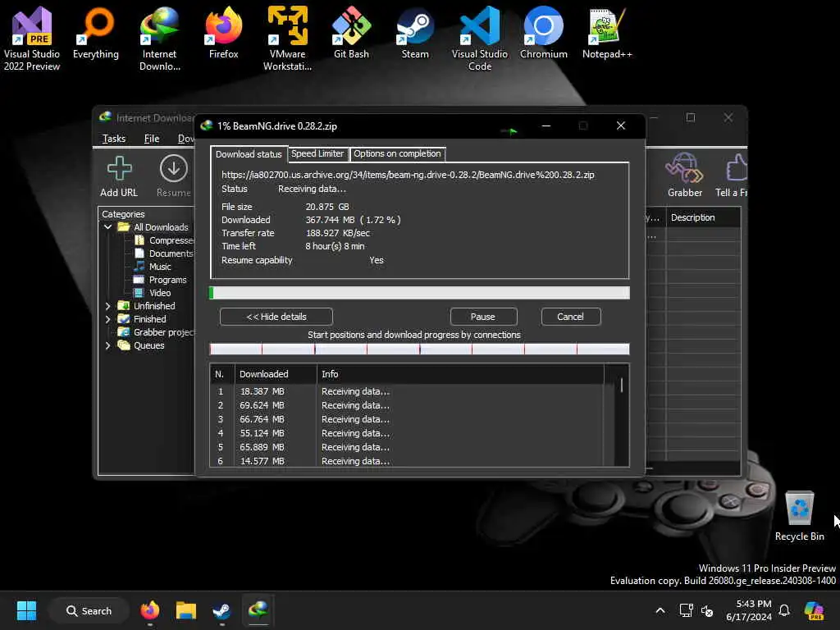
Task: Open Internet Download Manager desktop shortcut
Action: click(x=160, y=39)
